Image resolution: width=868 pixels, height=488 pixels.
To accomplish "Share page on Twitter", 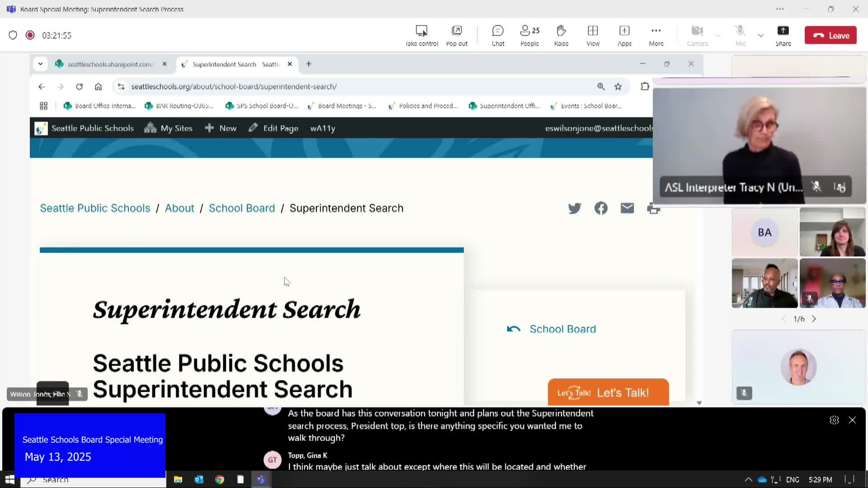I will (x=575, y=208).
